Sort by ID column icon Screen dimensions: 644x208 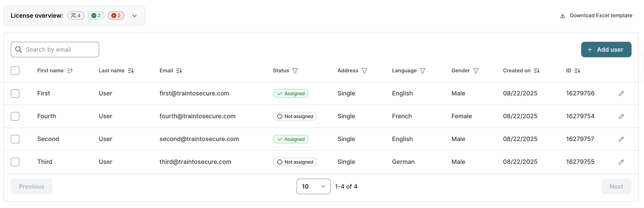[x=577, y=71]
